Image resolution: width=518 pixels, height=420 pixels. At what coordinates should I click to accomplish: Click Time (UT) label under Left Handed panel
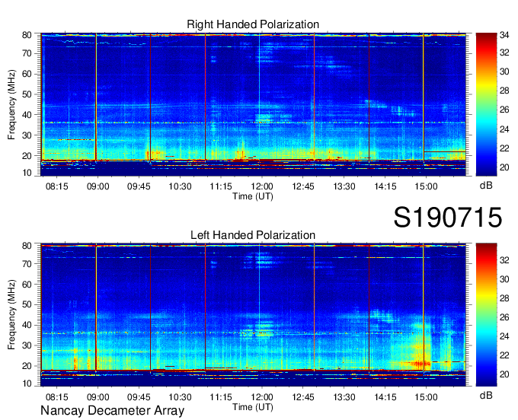(253, 407)
